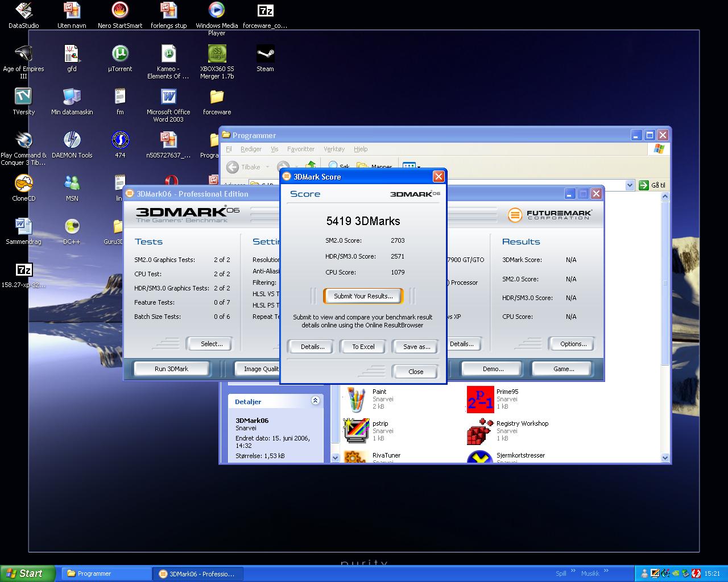Select Registry Workshop shortcut in Programmer
The image size is (728, 582).
508,431
